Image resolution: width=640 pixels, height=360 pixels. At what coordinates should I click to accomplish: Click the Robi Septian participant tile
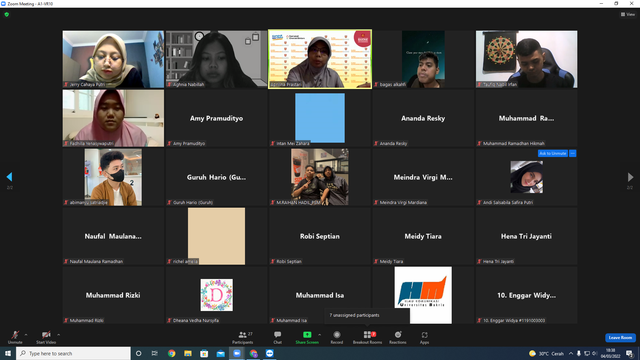click(x=320, y=236)
